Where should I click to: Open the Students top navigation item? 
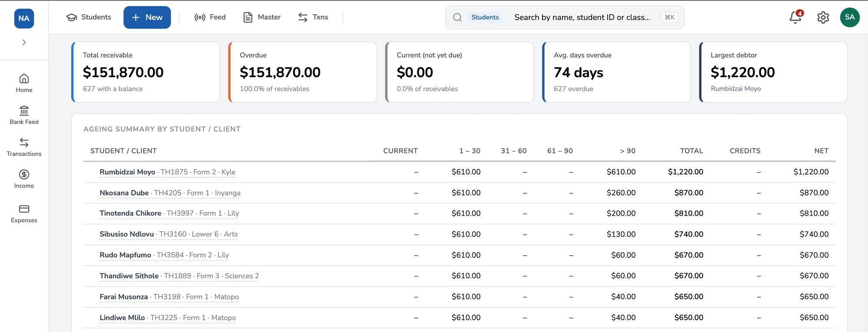(x=89, y=17)
